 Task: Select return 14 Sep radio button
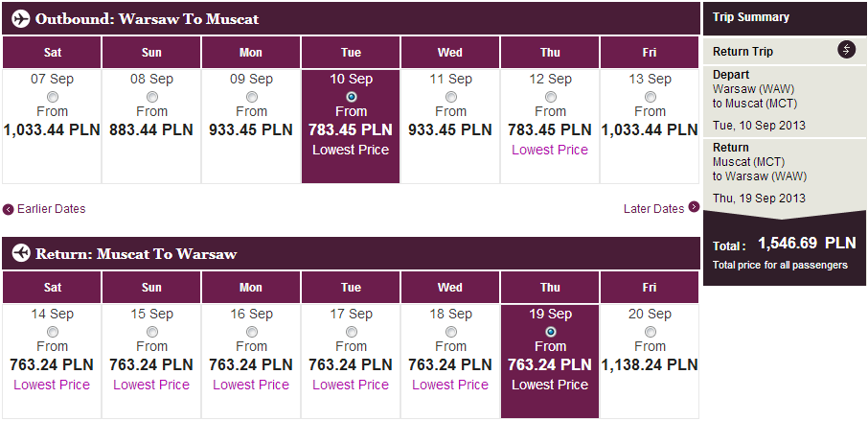[x=52, y=332]
